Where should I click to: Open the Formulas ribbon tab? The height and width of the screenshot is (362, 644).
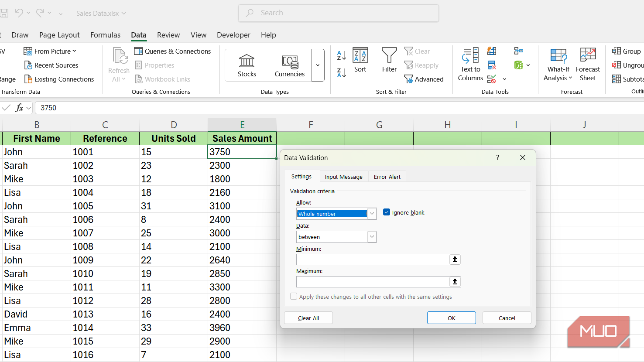click(106, 35)
